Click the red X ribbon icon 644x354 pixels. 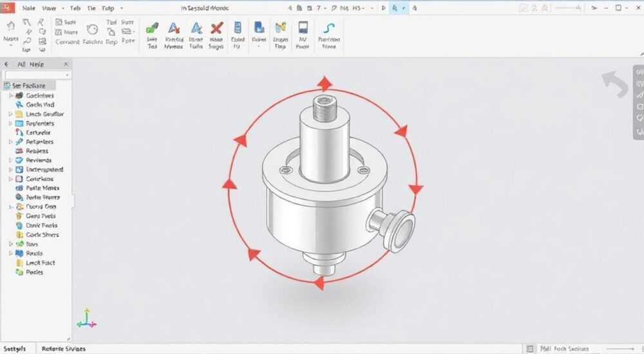click(216, 28)
